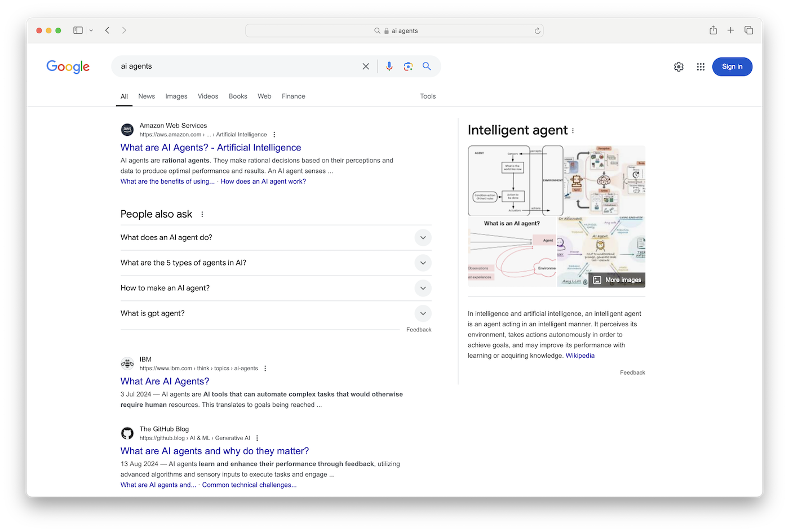Open "What are AI Agents? - Artificial Intelligence" result
This screenshot has width=789, height=532.
(211, 148)
